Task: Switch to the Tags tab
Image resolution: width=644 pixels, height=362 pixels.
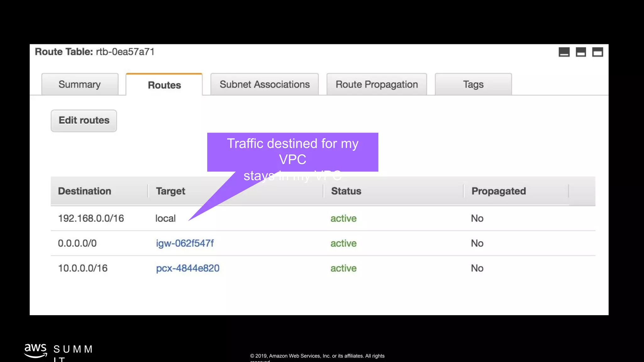Action: tap(473, 84)
